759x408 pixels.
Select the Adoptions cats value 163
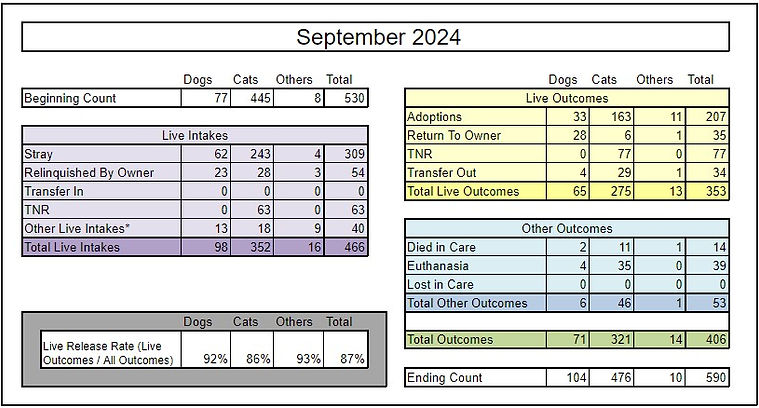610,117
